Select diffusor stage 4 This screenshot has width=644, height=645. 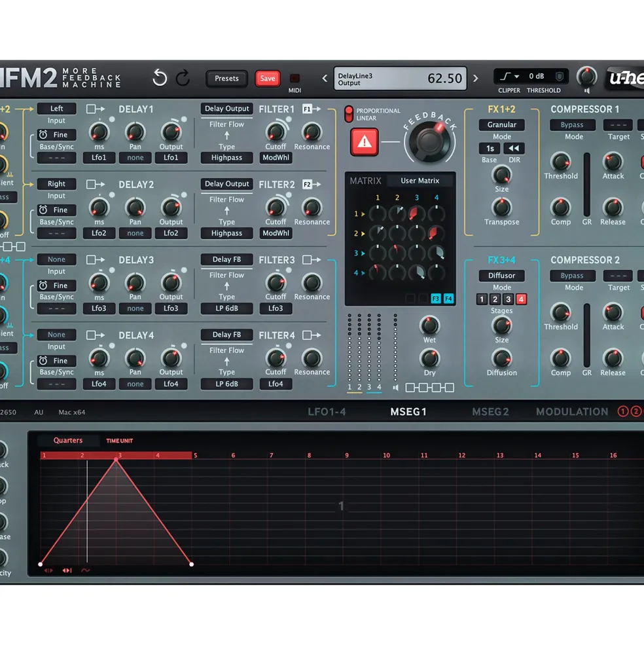point(521,299)
